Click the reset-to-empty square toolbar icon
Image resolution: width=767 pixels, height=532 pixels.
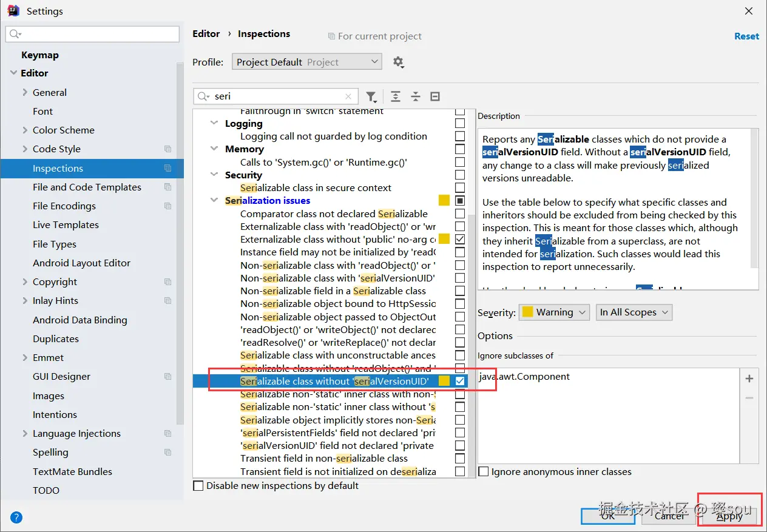tap(435, 96)
